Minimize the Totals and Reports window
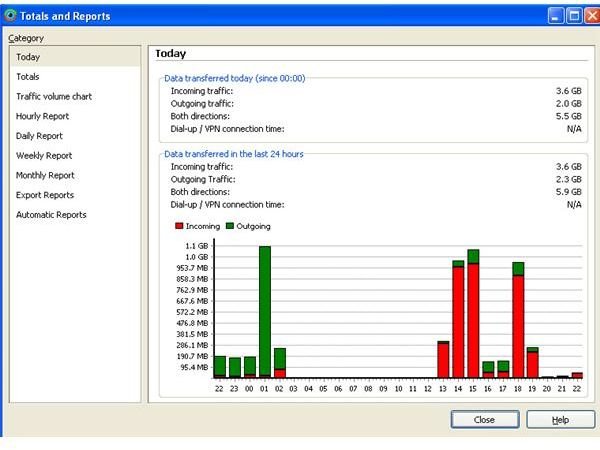The width and height of the screenshot is (600, 450). point(556,16)
